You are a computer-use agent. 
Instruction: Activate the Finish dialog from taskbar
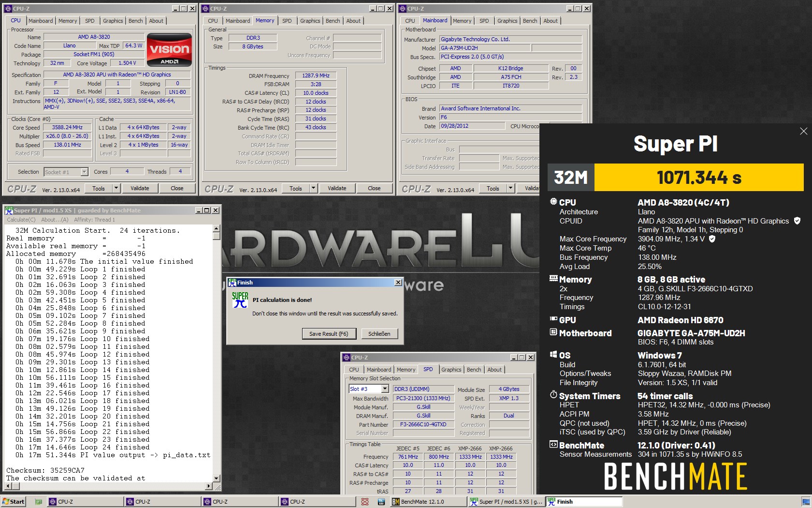click(584, 502)
